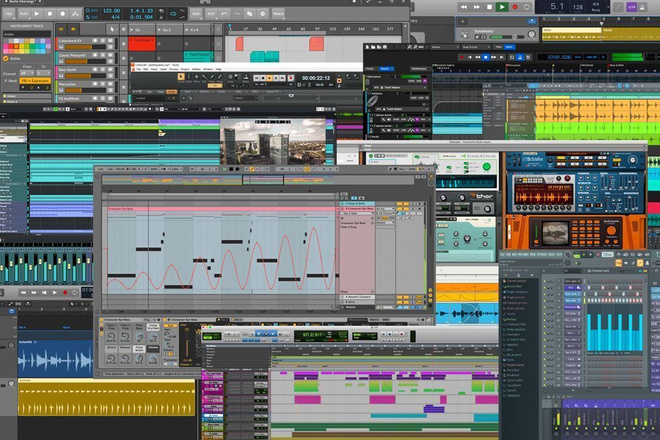660x440 pixels.
Task: Switch to the Time tab in dark DAW
Action: tap(499, 47)
